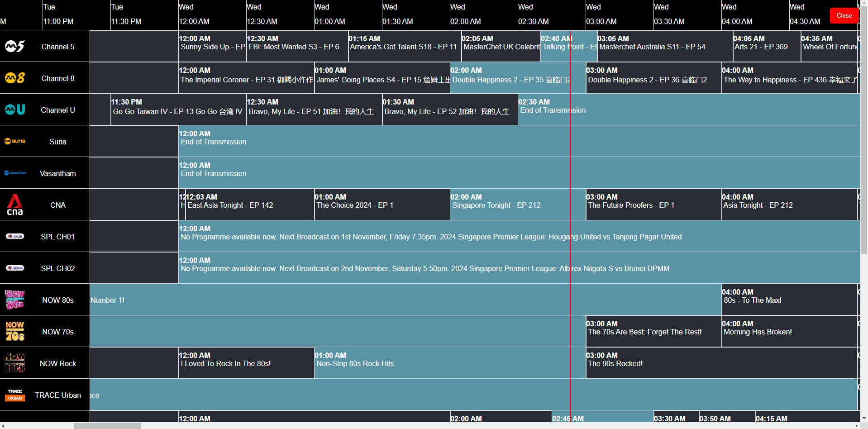Open The 90s Rocked! programme
The width and height of the screenshot is (868, 429).
point(721,363)
